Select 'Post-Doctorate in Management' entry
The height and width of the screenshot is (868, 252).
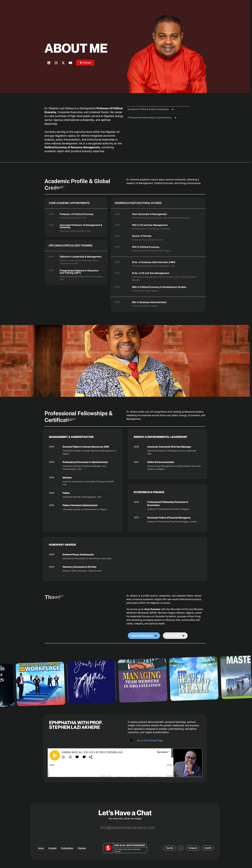coord(158,216)
